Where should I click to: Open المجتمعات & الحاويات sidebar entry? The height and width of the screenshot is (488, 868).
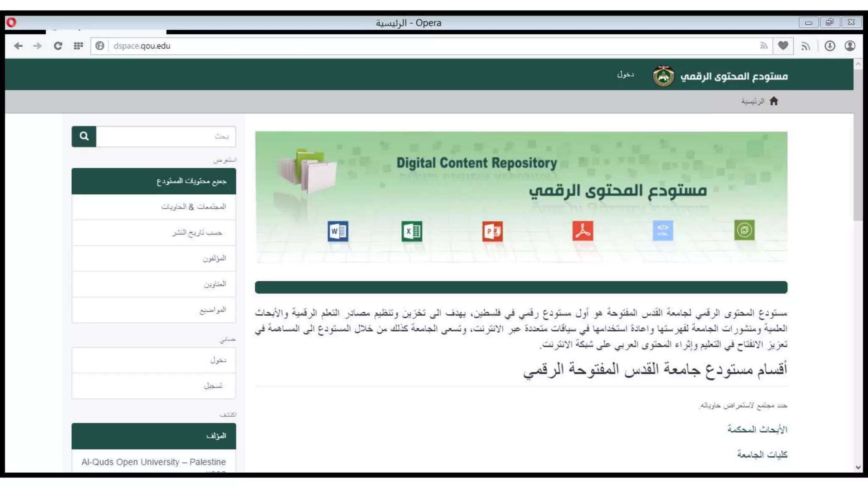coord(193,207)
